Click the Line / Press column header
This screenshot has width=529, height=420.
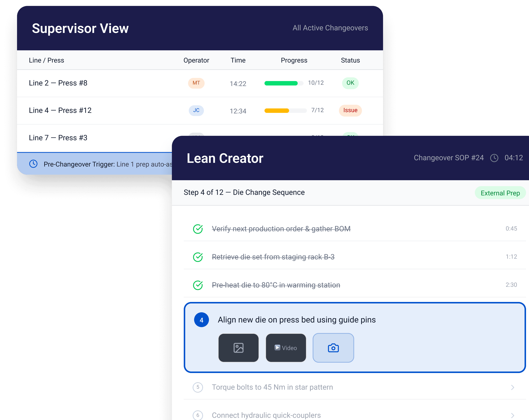pos(46,60)
